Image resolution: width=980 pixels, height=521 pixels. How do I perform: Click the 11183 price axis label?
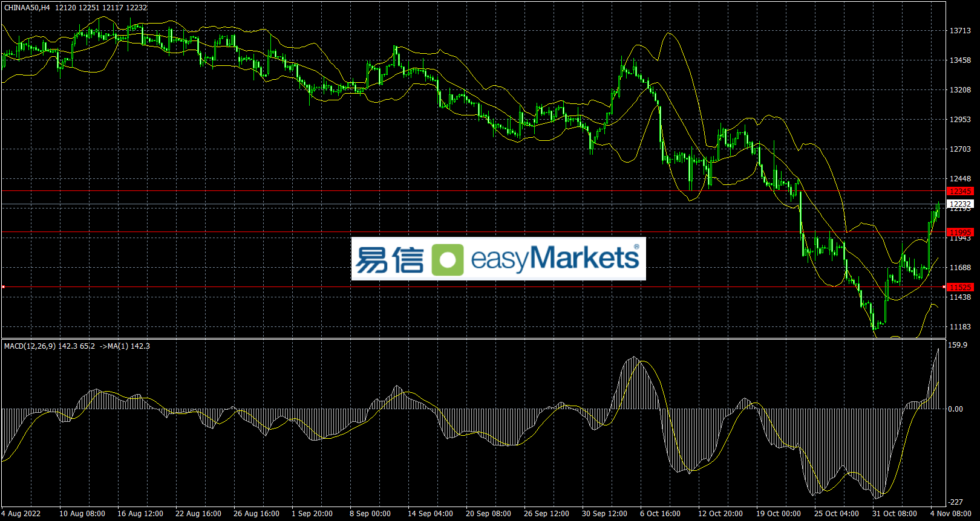point(960,327)
